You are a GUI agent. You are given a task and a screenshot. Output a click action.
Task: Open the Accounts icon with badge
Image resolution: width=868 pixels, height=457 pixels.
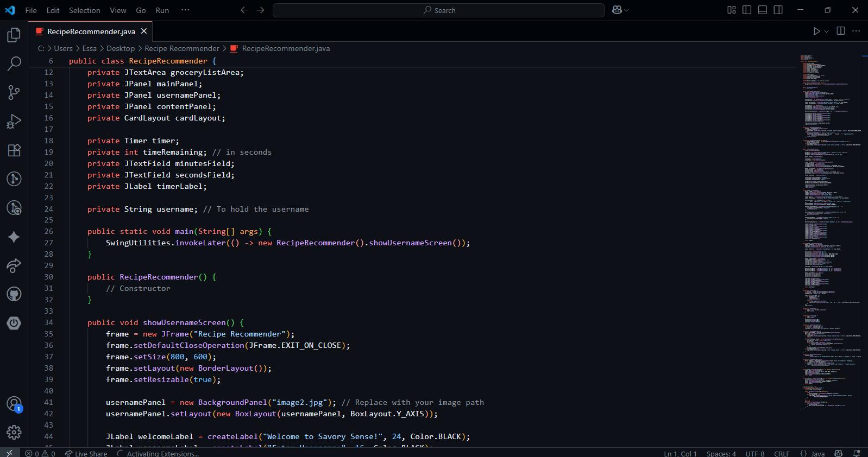(x=14, y=404)
